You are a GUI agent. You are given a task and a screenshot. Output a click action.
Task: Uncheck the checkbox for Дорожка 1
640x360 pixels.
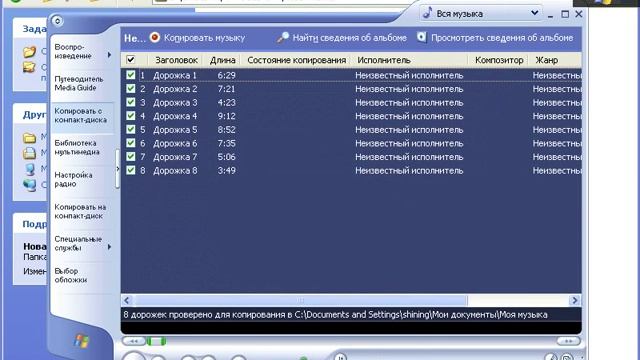point(131,75)
